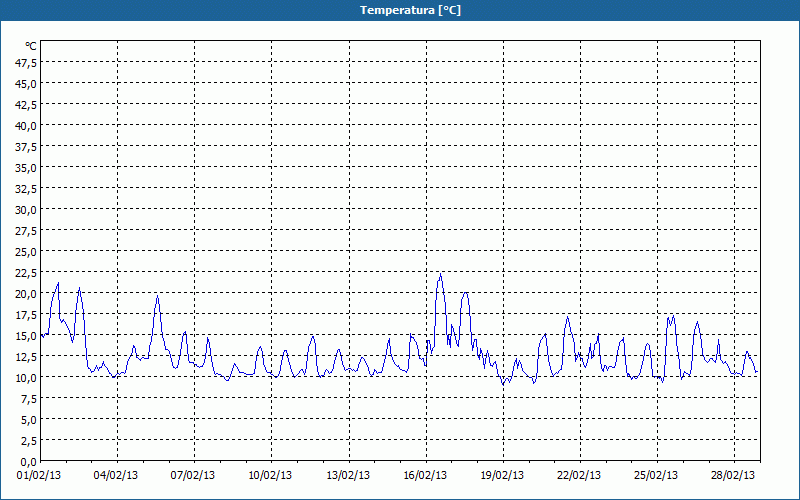Screen dimensions: 800x500
Task: Click the 28/02/13 date label
Action: tap(733, 476)
